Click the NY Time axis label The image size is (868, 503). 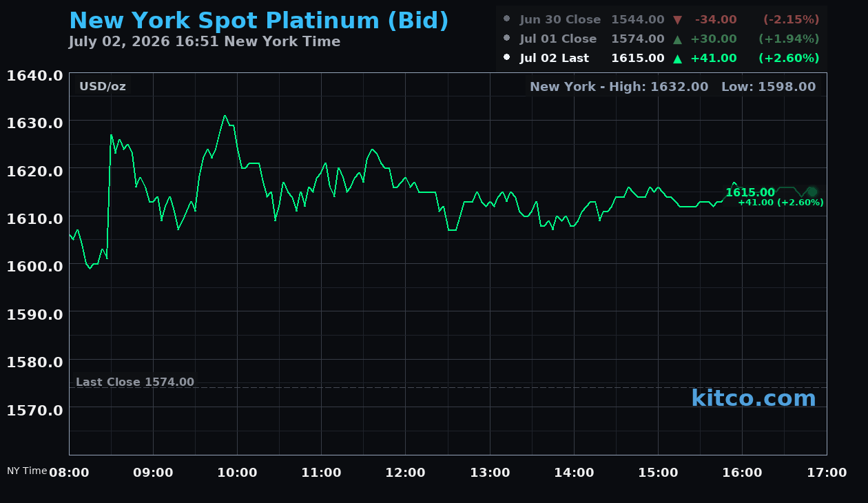(x=27, y=471)
